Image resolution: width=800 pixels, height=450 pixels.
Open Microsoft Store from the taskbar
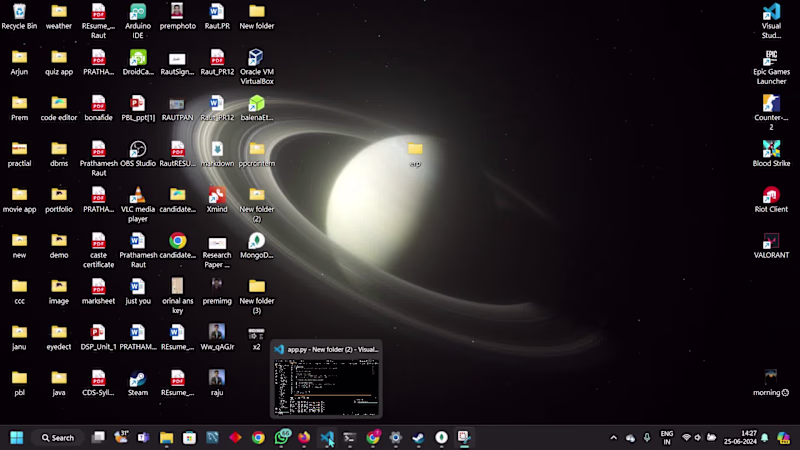pos(189,437)
